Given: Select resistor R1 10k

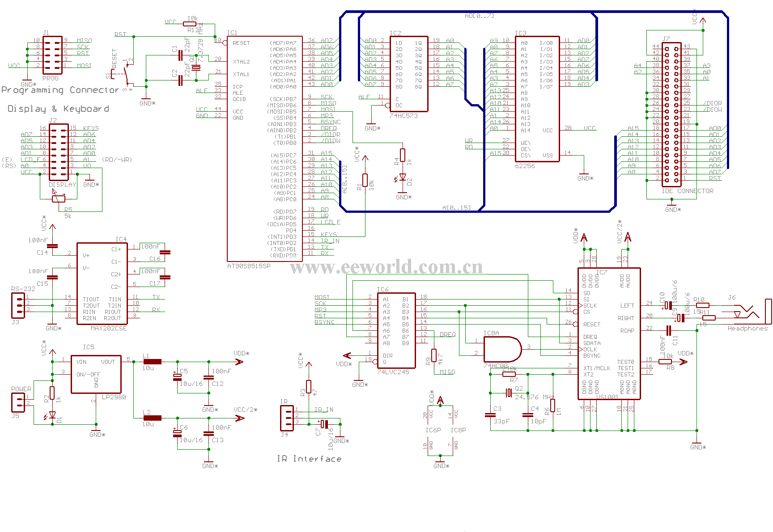Looking at the screenshot, I should click(365, 180).
